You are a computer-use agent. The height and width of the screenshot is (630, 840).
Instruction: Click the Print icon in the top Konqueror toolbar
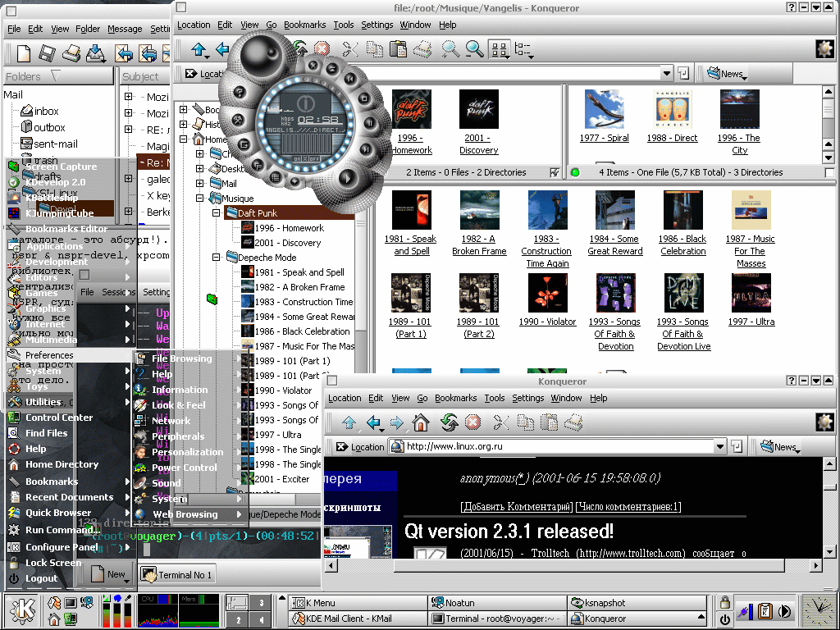click(x=422, y=49)
